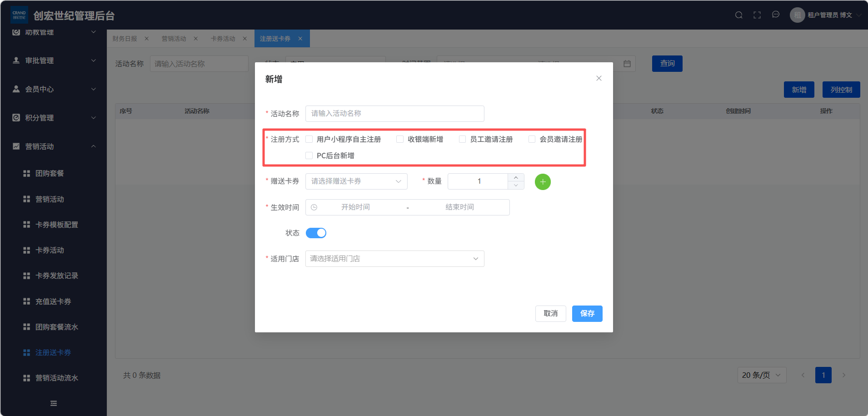Turn off the 状态 switch
Screen dimensions: 868x416
tap(316, 232)
